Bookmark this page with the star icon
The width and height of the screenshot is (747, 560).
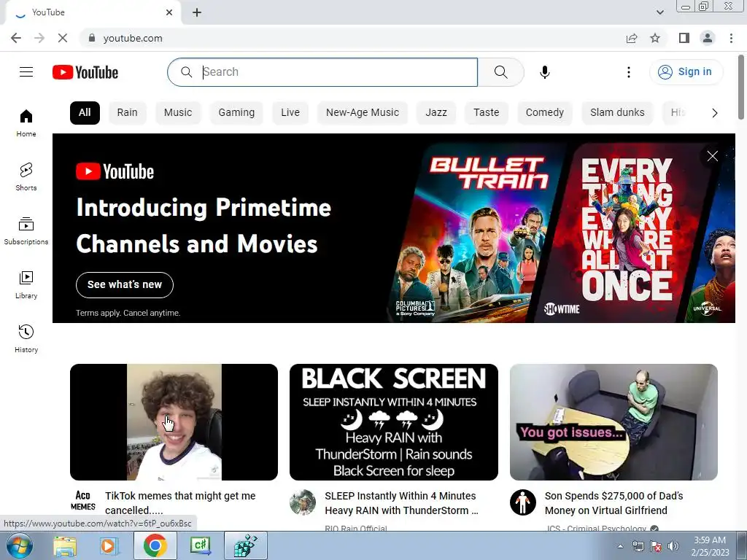point(655,38)
